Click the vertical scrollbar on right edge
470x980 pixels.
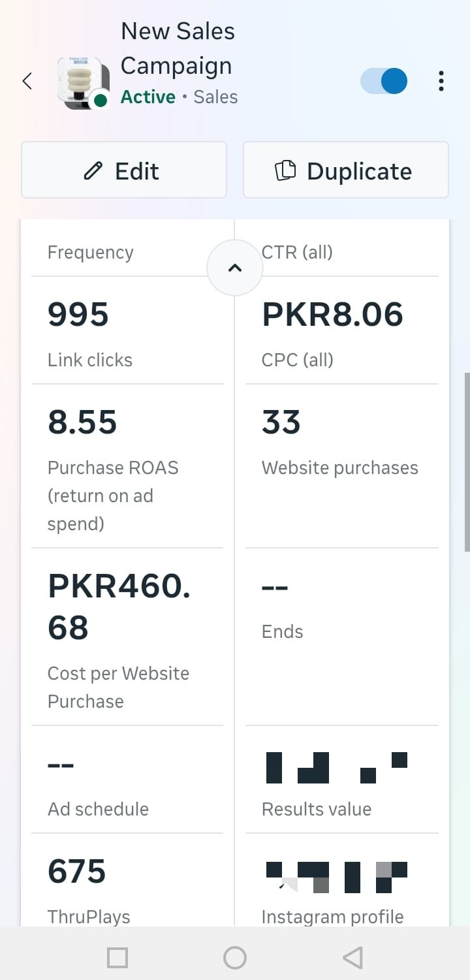pyautogui.click(x=467, y=462)
